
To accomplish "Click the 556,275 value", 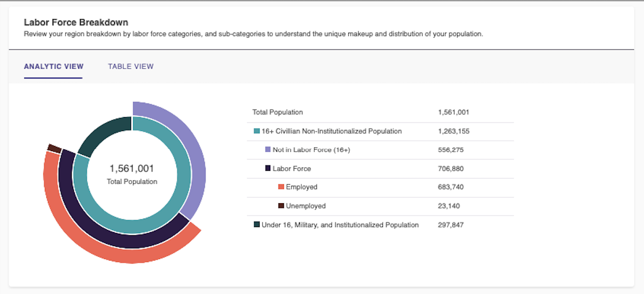I will (x=452, y=150).
